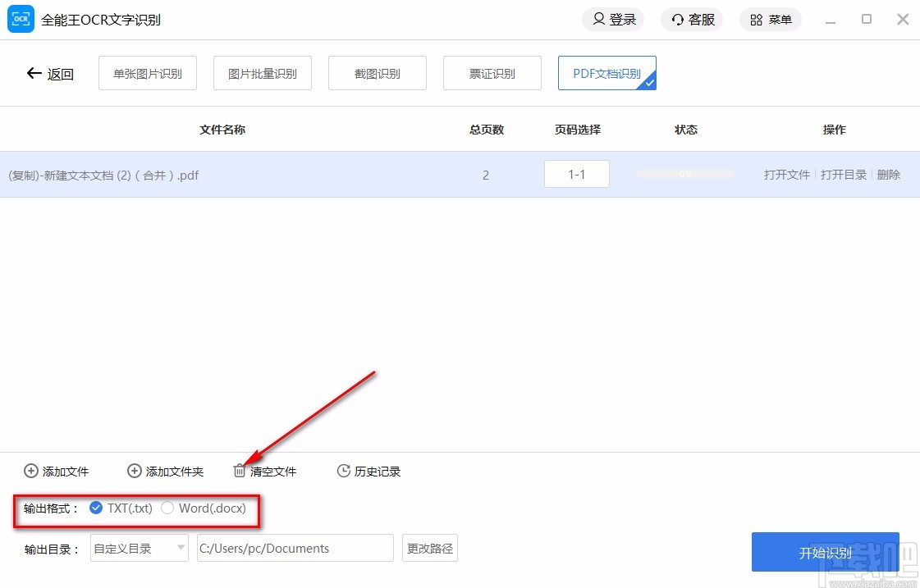This screenshot has width=920, height=588.
Task: Click the OCR app logo icon
Action: click(x=20, y=18)
